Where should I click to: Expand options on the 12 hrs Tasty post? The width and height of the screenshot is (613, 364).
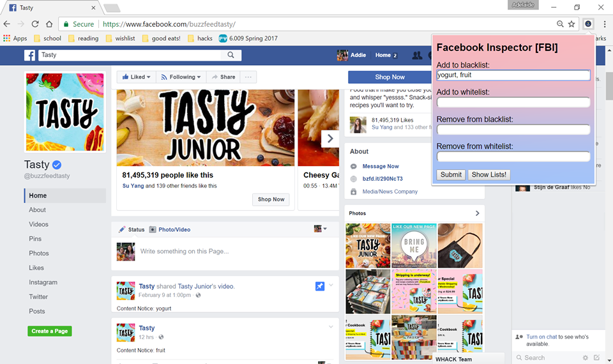[331, 327]
